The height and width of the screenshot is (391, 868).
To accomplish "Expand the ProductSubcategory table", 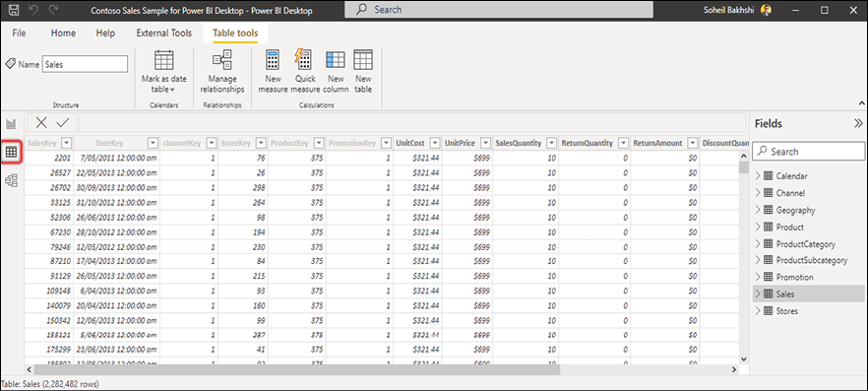I will (758, 260).
